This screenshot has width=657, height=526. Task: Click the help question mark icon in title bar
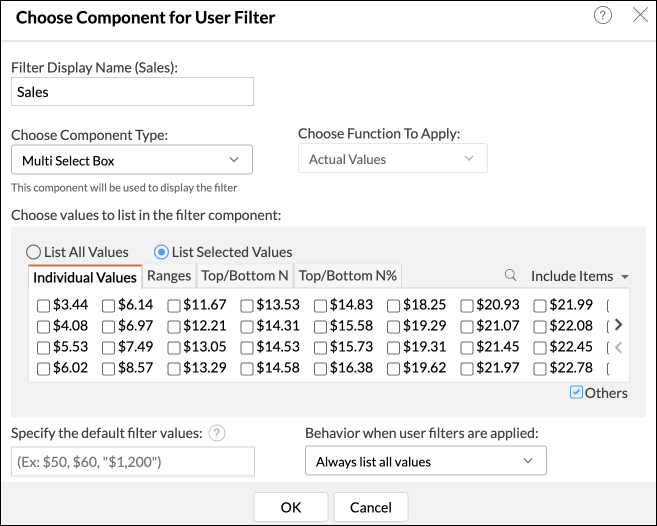click(602, 16)
